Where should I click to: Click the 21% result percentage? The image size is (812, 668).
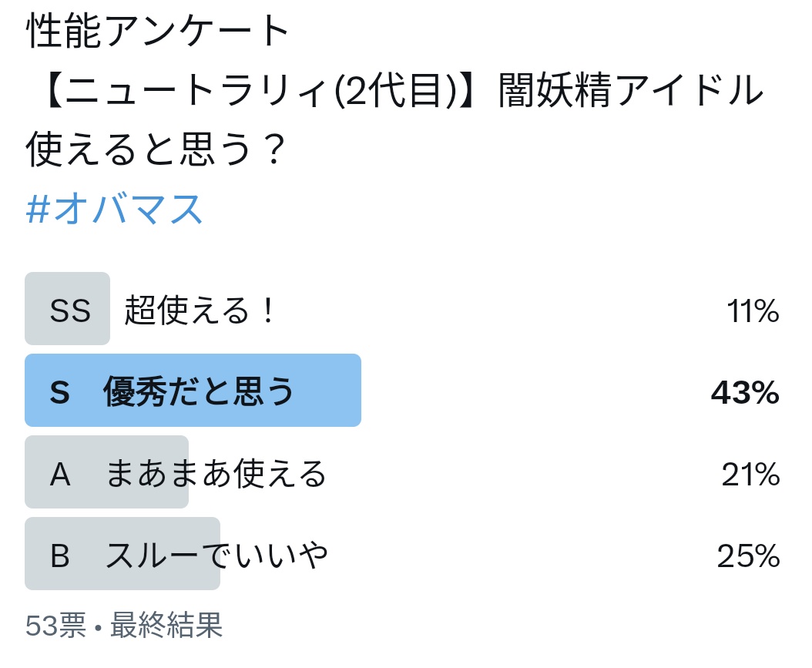pyautogui.click(x=751, y=474)
